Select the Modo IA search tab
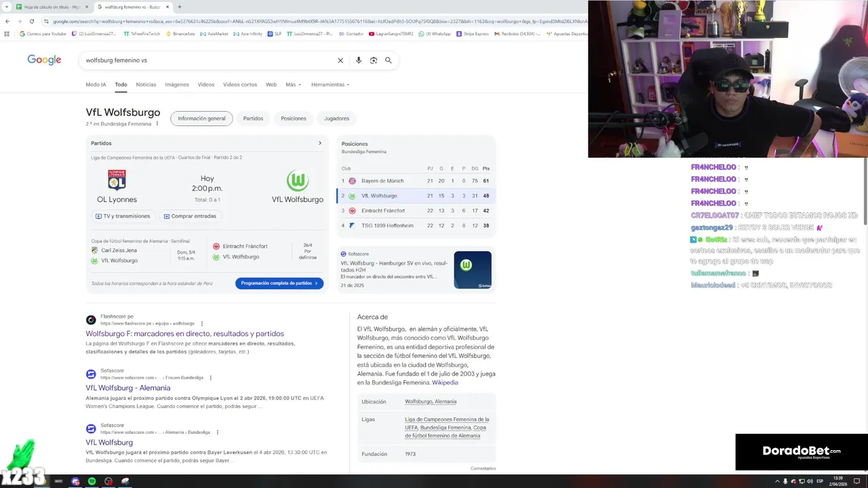The image size is (868, 488). click(96, 85)
